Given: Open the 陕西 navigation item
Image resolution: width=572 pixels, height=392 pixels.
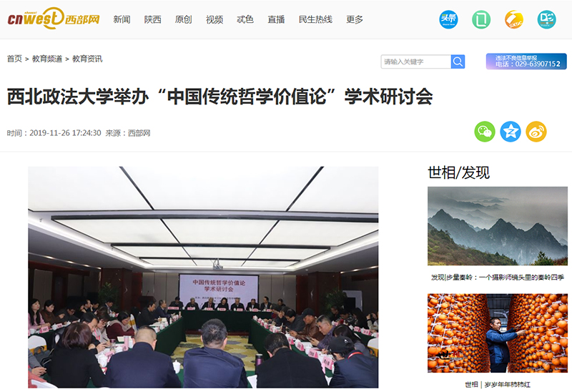Looking at the screenshot, I should (x=152, y=19).
